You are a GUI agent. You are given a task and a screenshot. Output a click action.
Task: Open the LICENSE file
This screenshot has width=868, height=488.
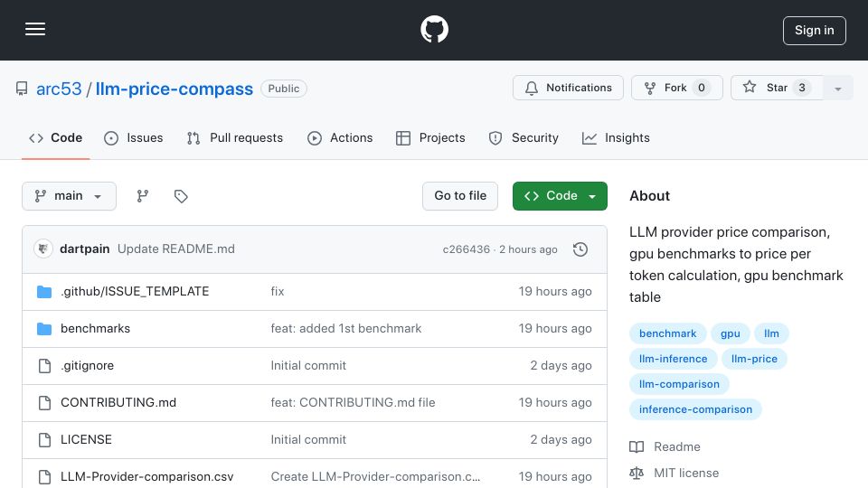pyautogui.click(x=86, y=440)
